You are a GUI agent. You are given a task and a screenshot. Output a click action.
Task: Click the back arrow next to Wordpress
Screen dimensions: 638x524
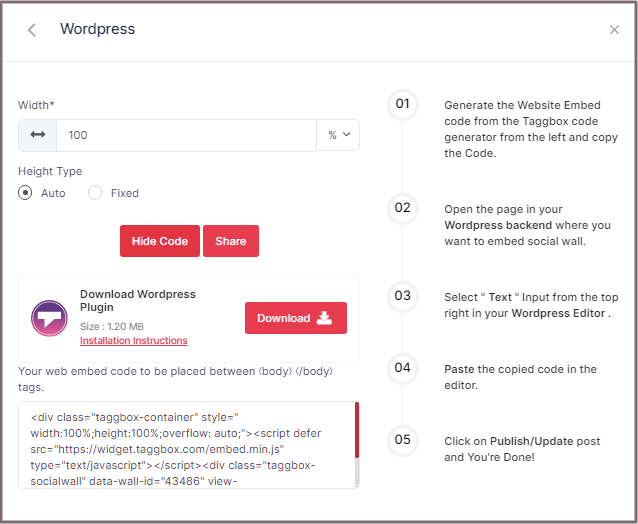(32, 30)
